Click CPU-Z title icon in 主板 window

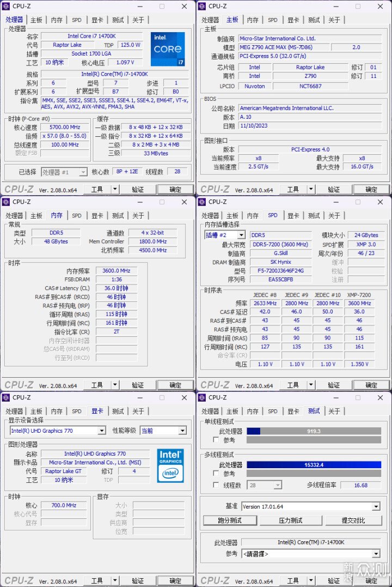coord(202,6)
